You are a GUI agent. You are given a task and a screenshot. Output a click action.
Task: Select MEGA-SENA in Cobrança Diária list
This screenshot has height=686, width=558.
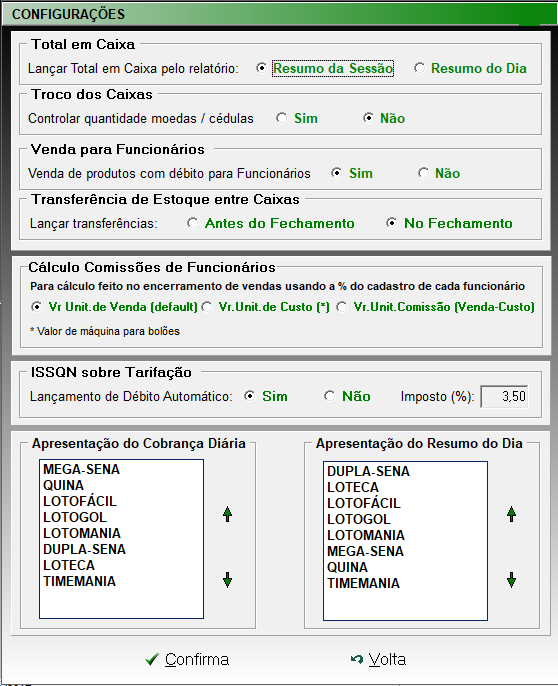[121, 469]
